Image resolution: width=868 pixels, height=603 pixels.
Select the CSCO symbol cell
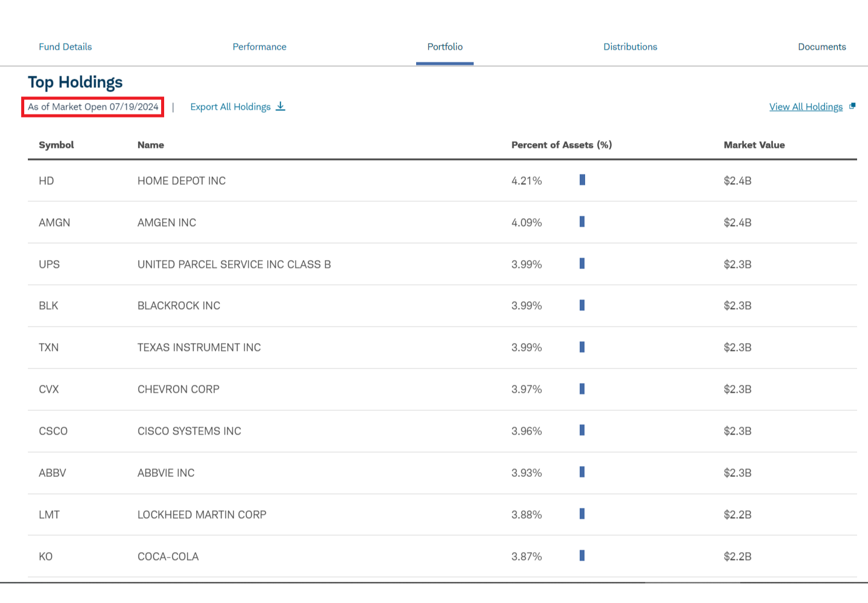pyautogui.click(x=53, y=431)
